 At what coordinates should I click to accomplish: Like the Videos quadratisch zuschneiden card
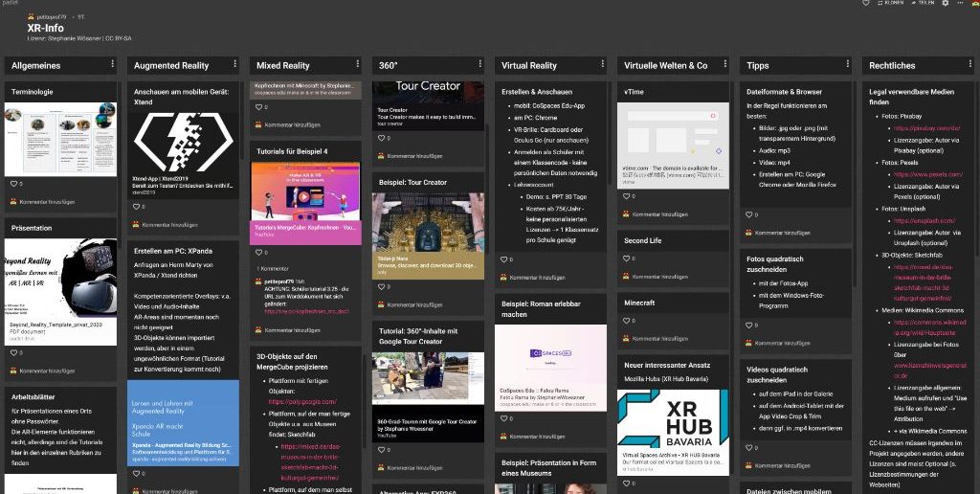point(749,448)
